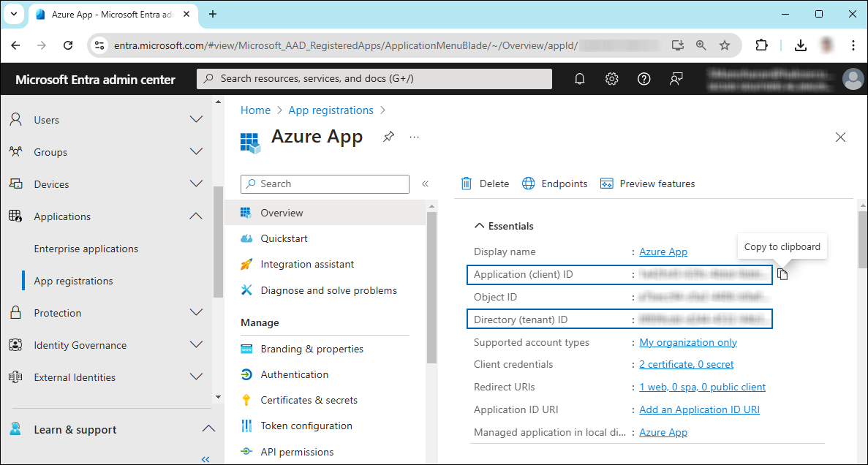Open the more options ellipsis next to Azure App
The height and width of the screenshot is (465, 868).
click(x=415, y=137)
